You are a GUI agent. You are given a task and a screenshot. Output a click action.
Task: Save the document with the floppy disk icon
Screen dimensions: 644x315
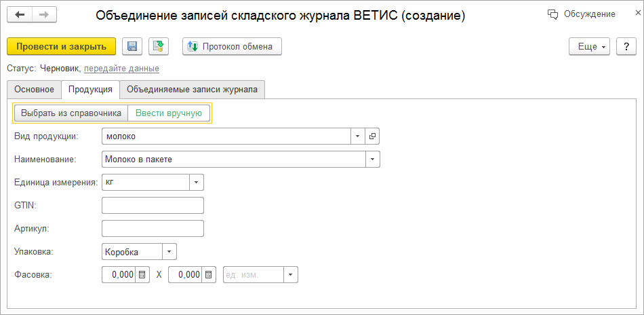(132, 46)
